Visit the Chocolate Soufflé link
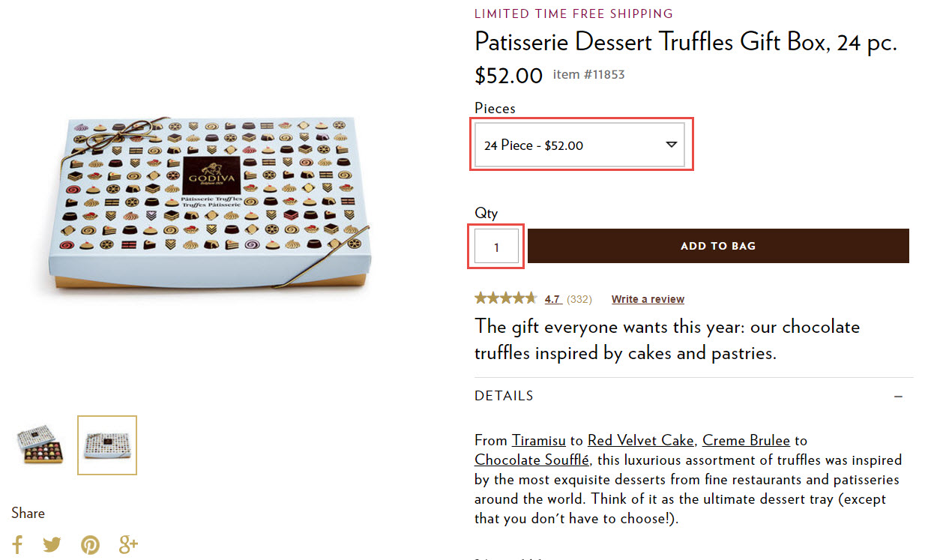 click(x=531, y=460)
